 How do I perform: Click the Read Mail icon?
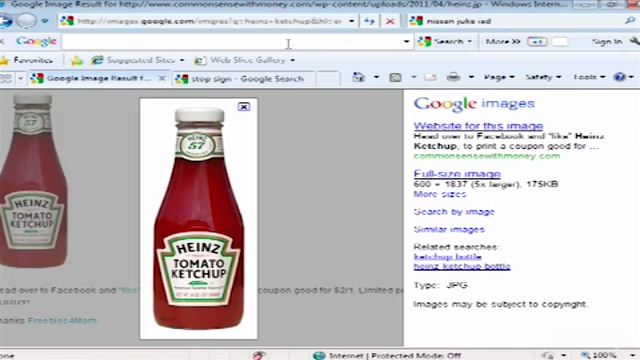tap(430, 77)
